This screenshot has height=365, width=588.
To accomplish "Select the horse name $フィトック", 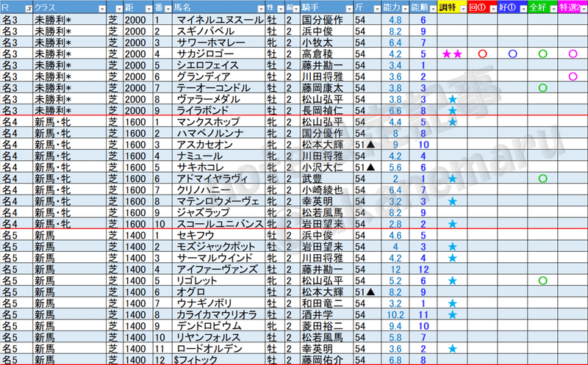I will [195, 360].
